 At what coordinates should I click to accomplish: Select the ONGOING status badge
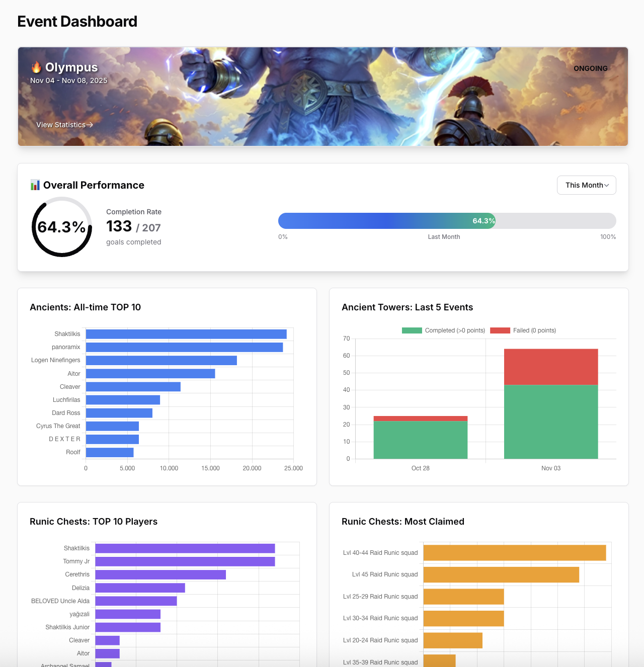click(x=590, y=68)
